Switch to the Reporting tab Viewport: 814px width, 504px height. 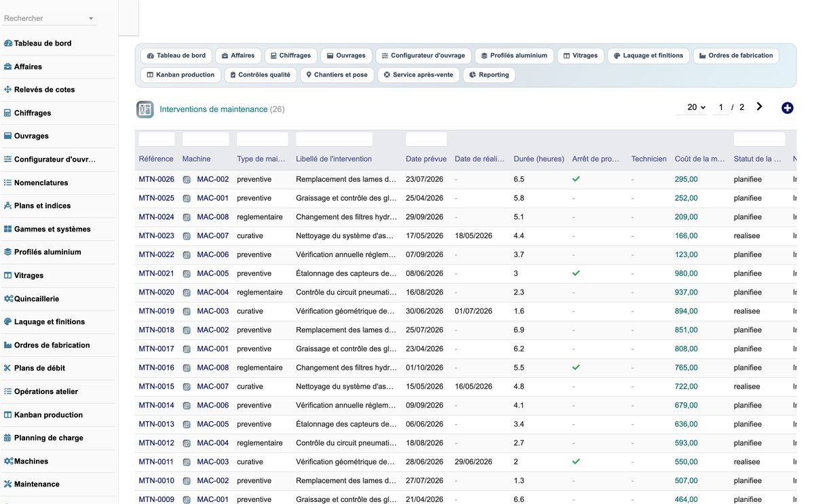point(488,75)
